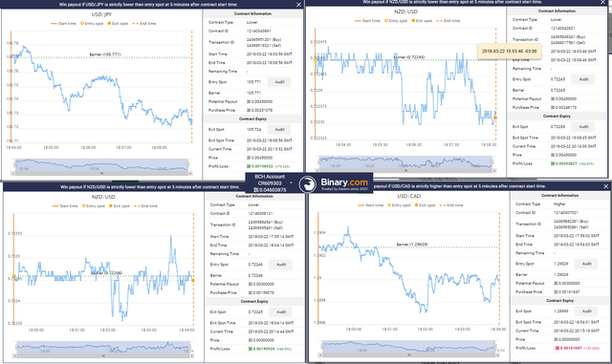612x364 pixels.
Task: Open Exit Spot Audit in USD/CAD window
Action: [586, 310]
